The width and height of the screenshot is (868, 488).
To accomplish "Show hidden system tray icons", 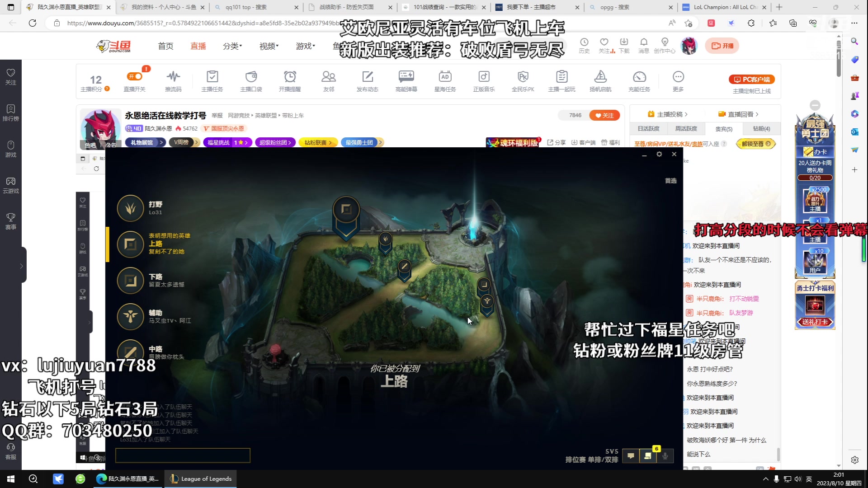I will coord(765,479).
